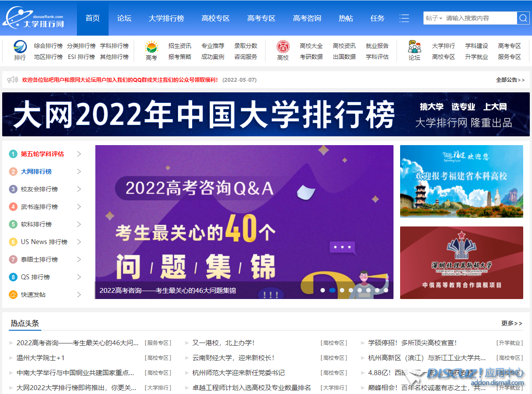Select the third carousel indicator dot

tap(342, 290)
